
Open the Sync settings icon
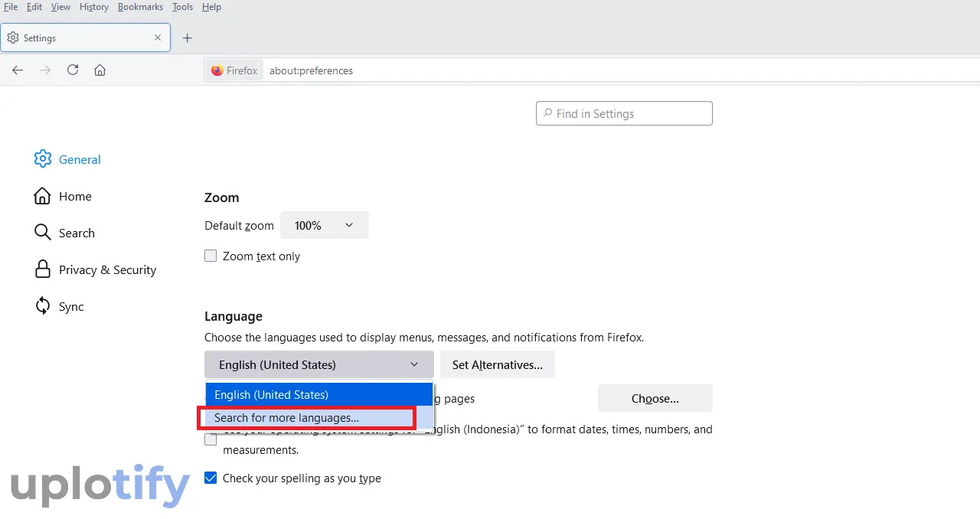(43, 306)
